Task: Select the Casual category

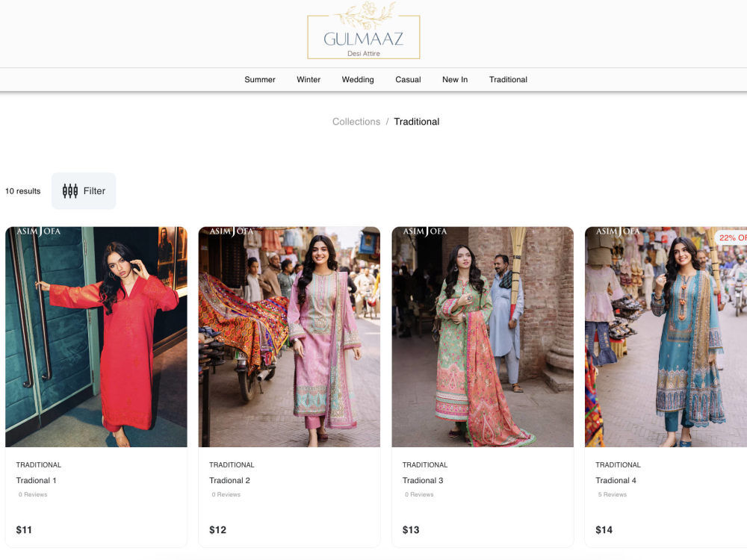Action: tap(408, 80)
